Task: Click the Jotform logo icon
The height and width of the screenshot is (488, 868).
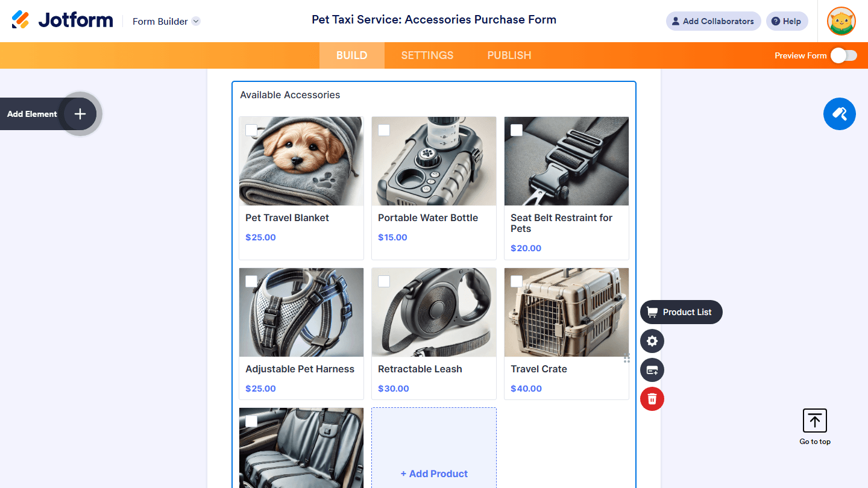Action: click(x=20, y=20)
